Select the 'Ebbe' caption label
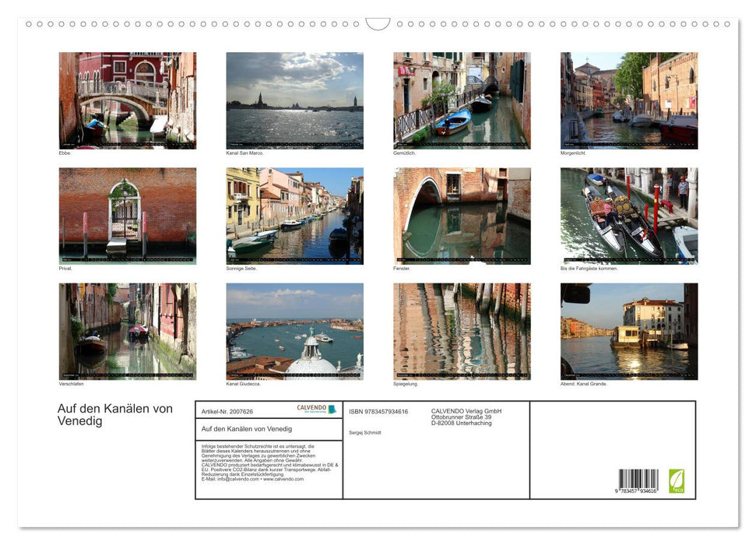This screenshot has width=756, height=545. click(x=64, y=153)
